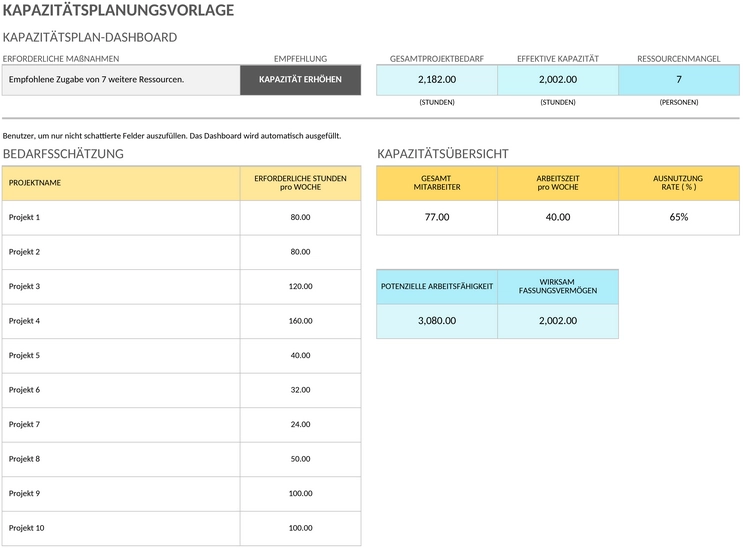Image resolution: width=743 pixels, height=548 pixels.
Task: Click the hours cell for Projekt 9
Action: (x=300, y=494)
